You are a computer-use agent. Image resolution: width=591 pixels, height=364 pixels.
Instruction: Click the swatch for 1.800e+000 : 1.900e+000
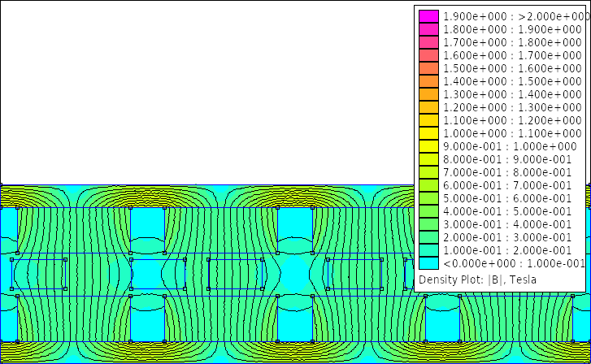[428, 29]
